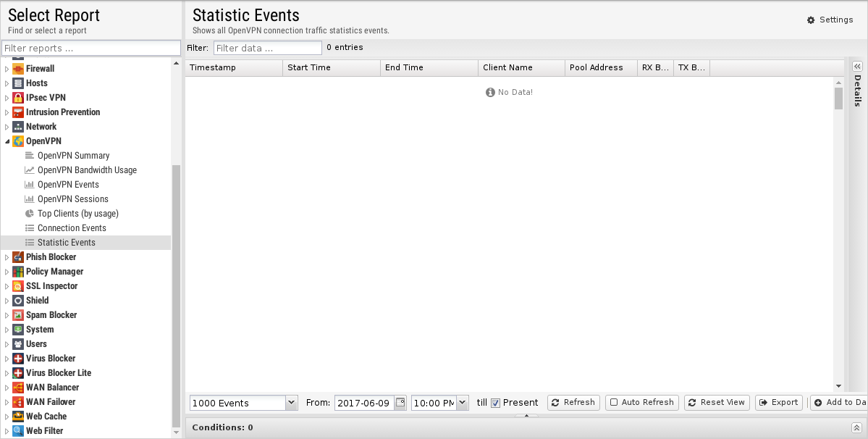The width and height of the screenshot is (868, 439).
Task: Click the Virus Blocker Lite icon
Action: (17, 372)
